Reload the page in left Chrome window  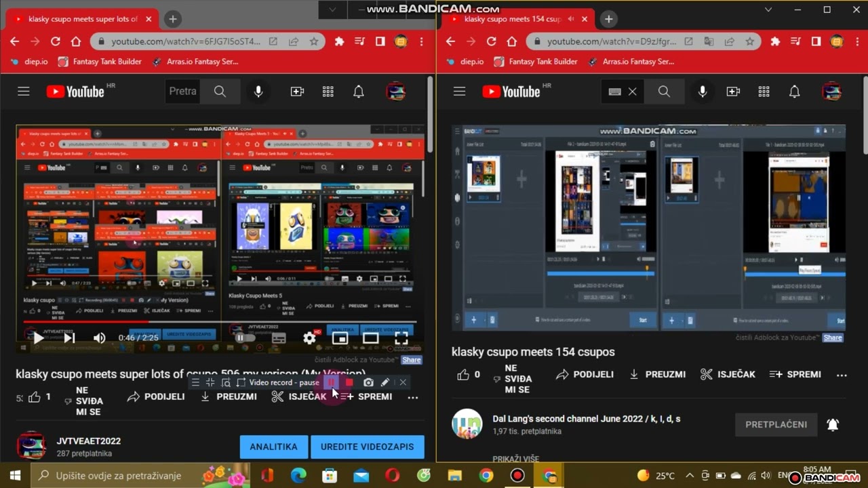(56, 41)
